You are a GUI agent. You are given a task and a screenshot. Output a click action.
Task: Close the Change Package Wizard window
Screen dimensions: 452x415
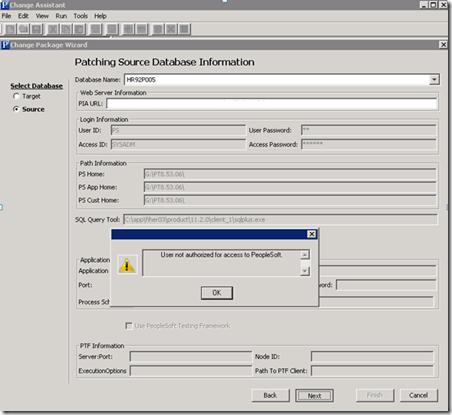443,45
